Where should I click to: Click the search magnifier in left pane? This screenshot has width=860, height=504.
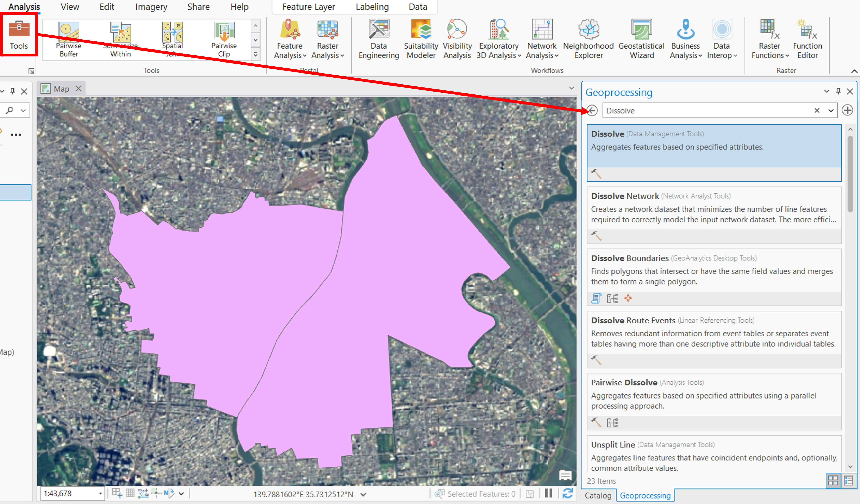point(10,110)
